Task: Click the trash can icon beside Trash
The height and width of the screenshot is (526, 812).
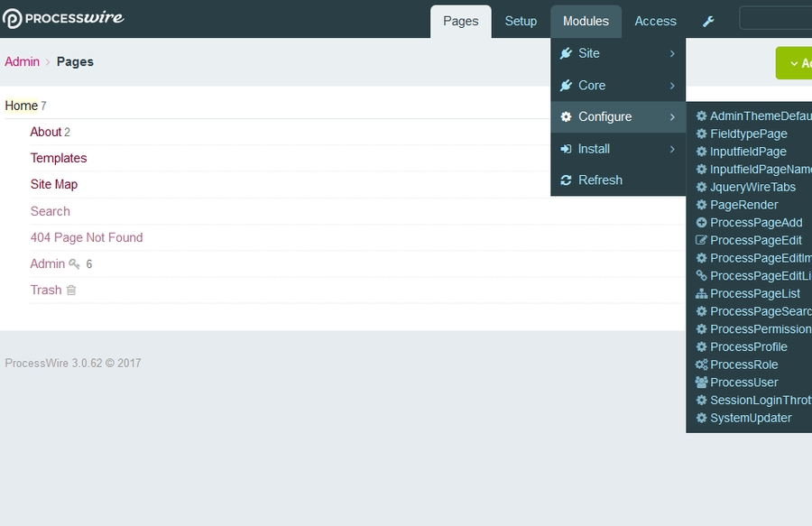Action: [x=71, y=291]
